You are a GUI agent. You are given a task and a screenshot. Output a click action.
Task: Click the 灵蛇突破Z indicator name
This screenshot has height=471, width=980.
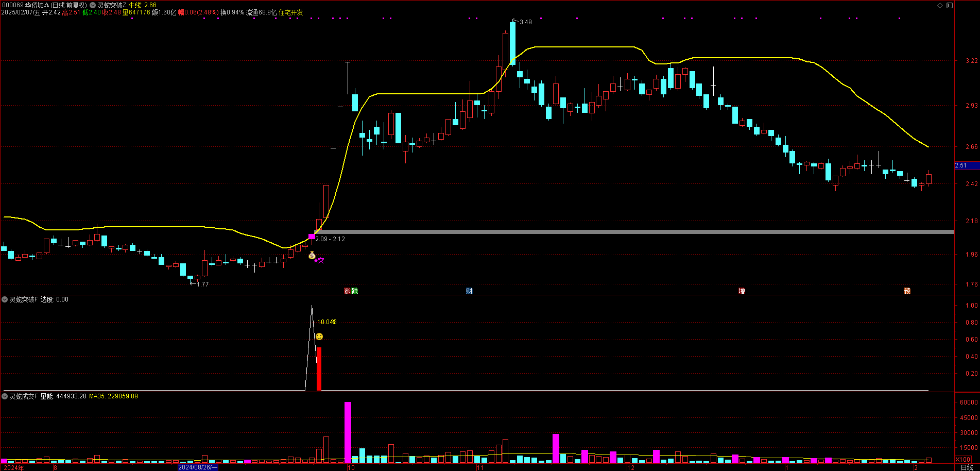click(x=112, y=5)
